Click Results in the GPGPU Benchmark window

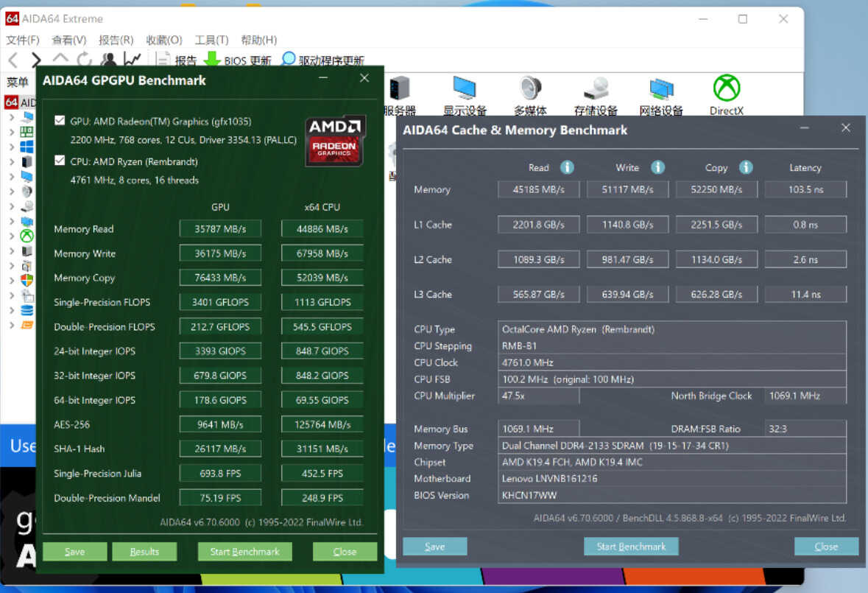144,552
